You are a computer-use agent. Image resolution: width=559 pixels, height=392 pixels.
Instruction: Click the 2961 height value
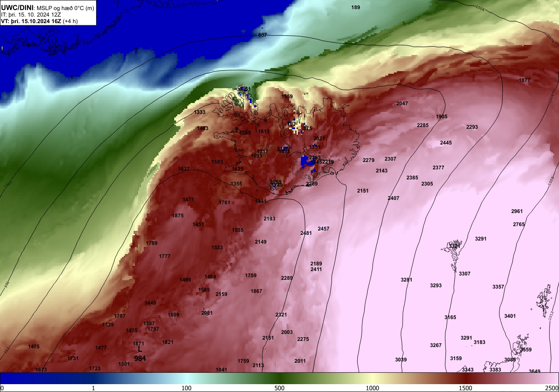click(x=517, y=211)
